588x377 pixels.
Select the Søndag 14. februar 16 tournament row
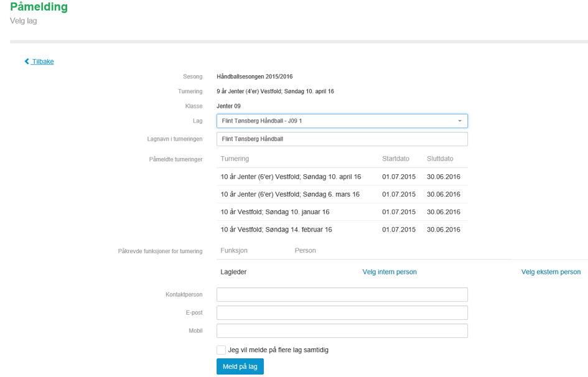(x=276, y=230)
